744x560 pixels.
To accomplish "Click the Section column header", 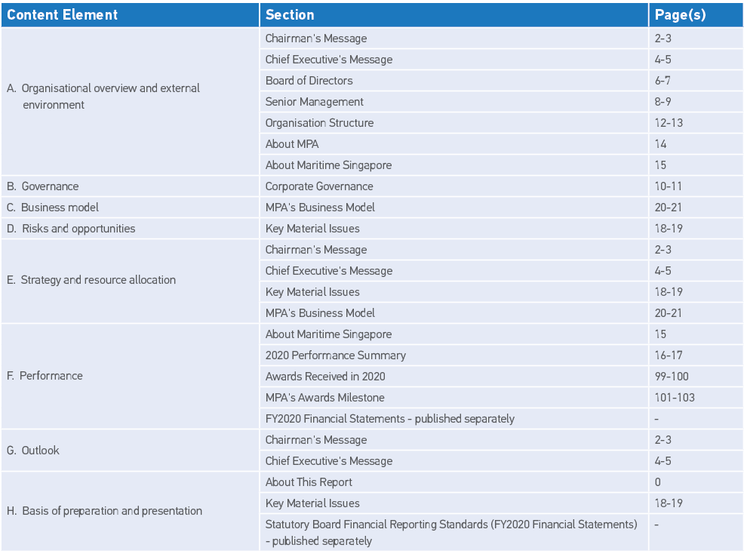I will click(290, 15).
